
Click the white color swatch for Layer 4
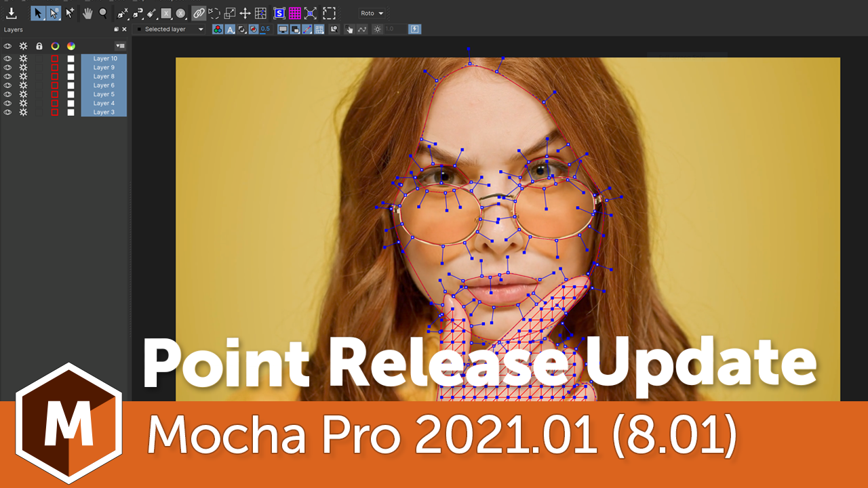pyautogui.click(x=71, y=103)
